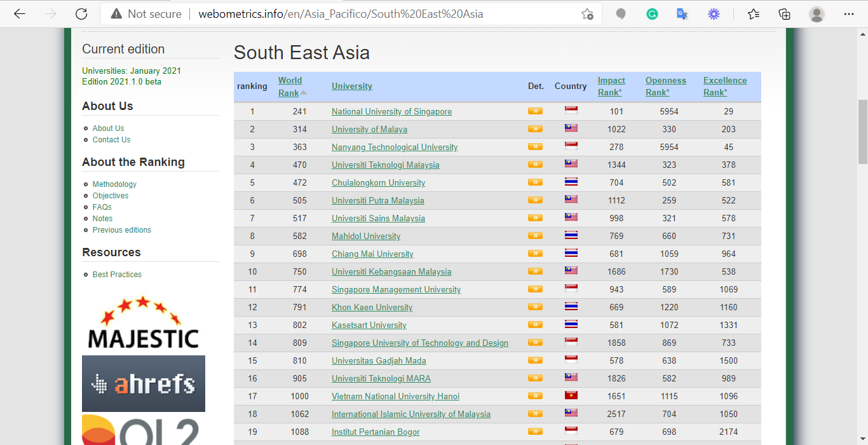
Task: Reload the page with the refresh icon
Action: (x=81, y=13)
